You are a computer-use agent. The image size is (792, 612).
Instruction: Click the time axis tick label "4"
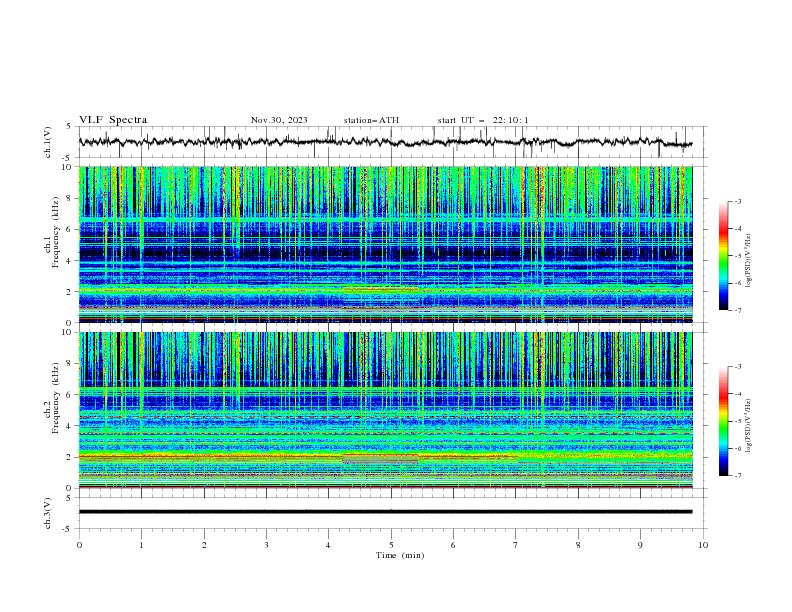coord(328,545)
